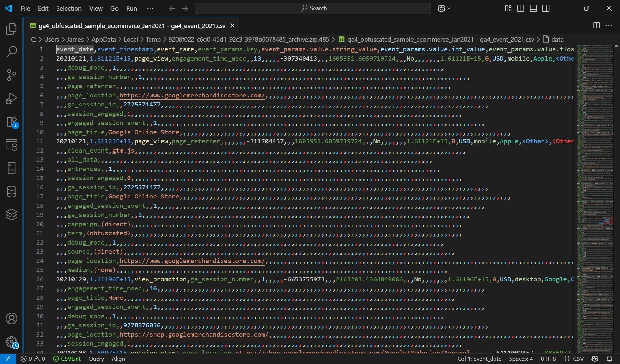Open the Copilot dropdown in title bar

coord(444,8)
